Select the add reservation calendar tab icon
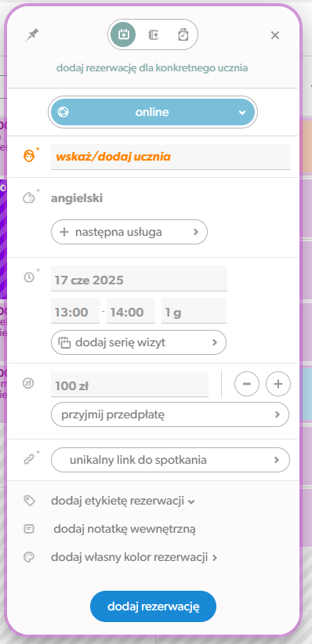 [x=123, y=35]
